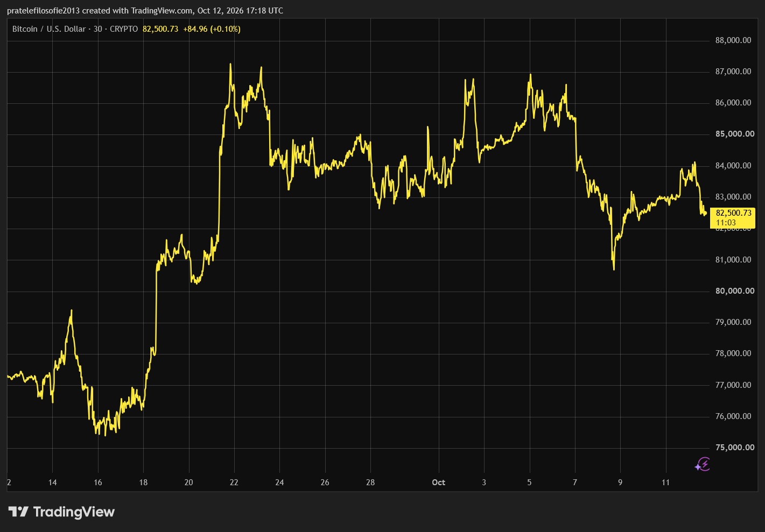Click the 80,000.00 price axis label
The width and height of the screenshot is (765, 532).
click(x=735, y=291)
